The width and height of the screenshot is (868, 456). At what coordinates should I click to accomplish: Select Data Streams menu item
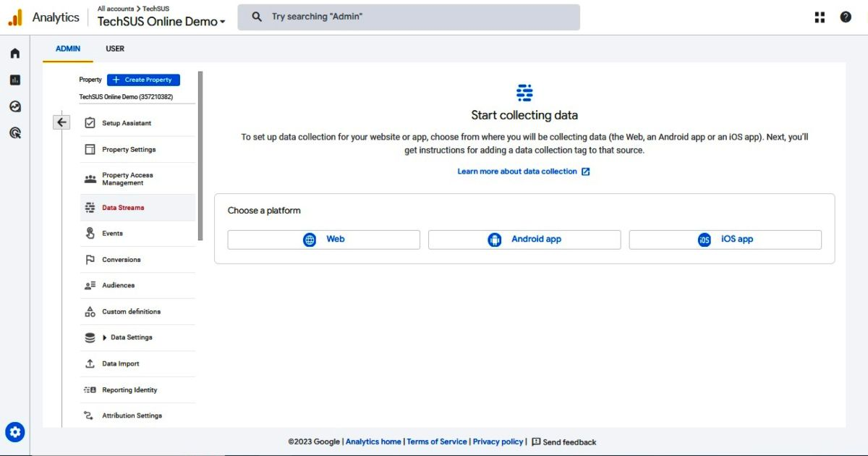(x=137, y=208)
